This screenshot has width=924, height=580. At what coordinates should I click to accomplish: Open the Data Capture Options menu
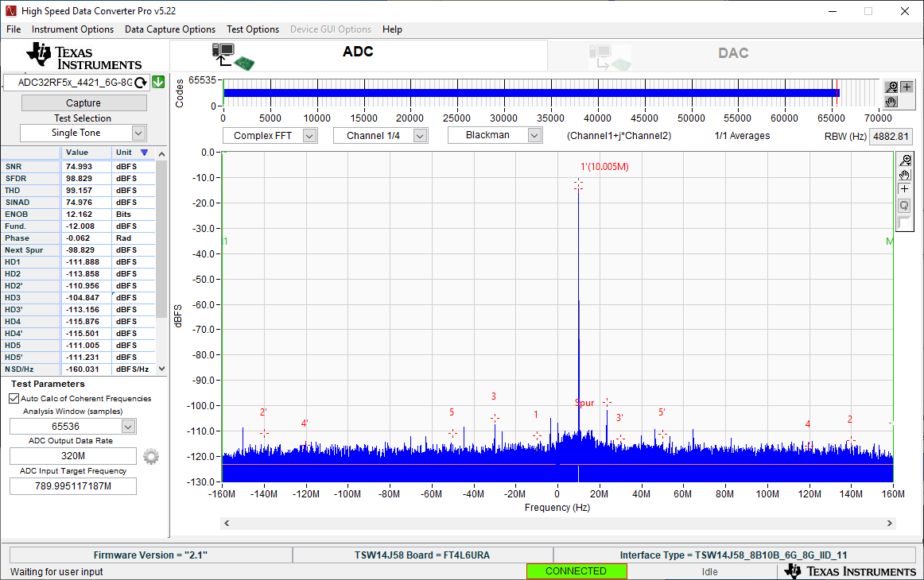(169, 29)
